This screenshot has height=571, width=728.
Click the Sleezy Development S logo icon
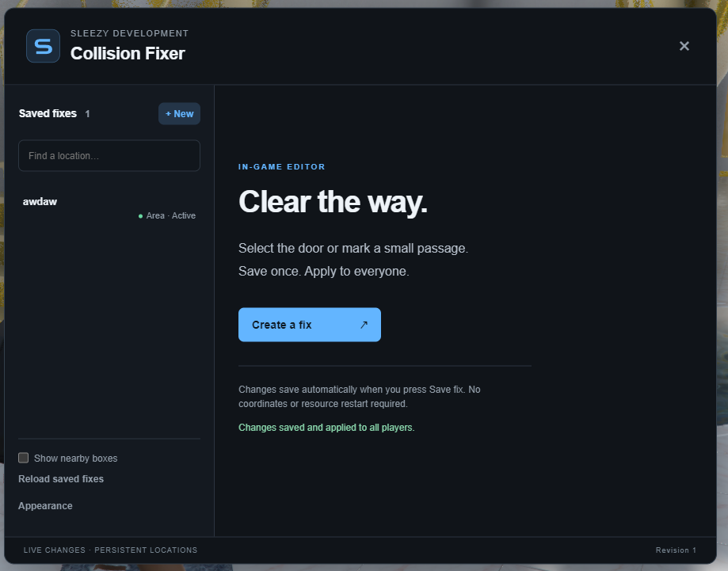(x=44, y=46)
